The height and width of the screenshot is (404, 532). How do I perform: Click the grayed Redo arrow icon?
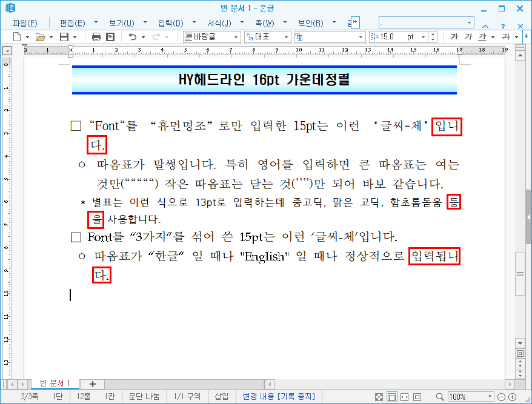pyautogui.click(x=156, y=37)
